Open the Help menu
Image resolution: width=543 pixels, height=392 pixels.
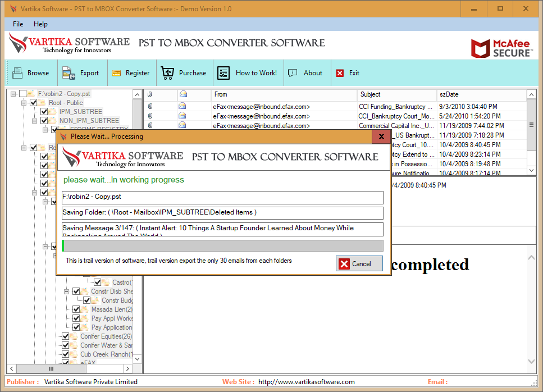(x=40, y=24)
